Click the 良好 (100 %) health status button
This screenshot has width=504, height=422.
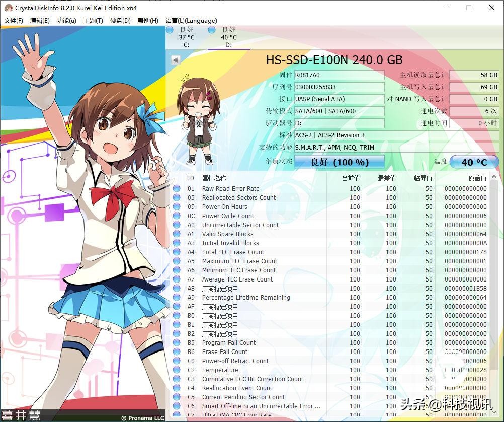coord(340,162)
